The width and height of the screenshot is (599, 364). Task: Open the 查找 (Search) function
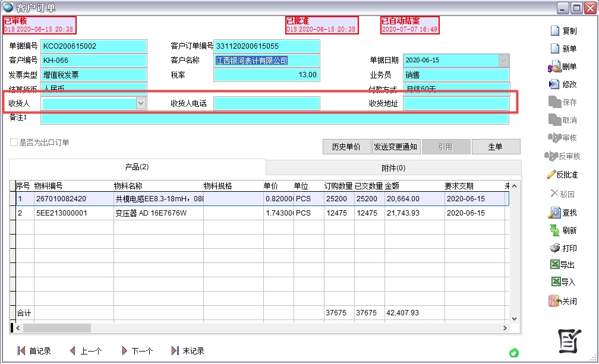[x=565, y=211]
